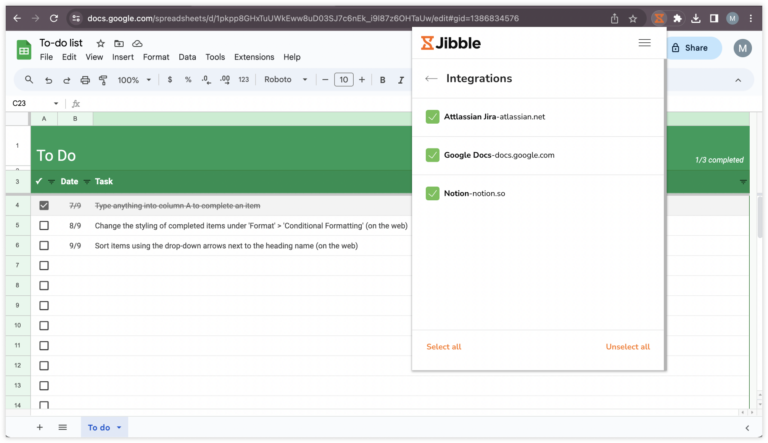The width and height of the screenshot is (768, 443).
Task: Open Chrome three-dot menu
Action: click(x=751, y=19)
